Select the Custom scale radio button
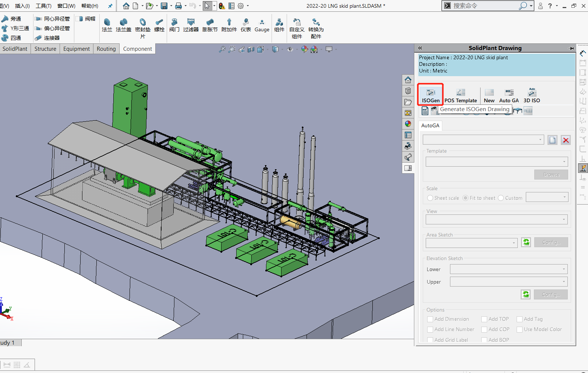Image resolution: width=588 pixels, height=373 pixels. 500,198
